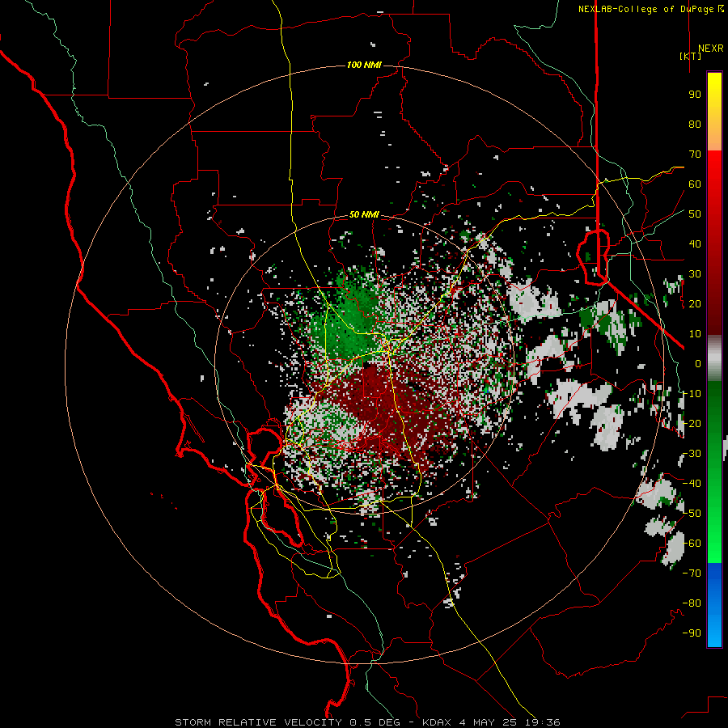Click the 50 NMI range ring label
The width and height of the screenshot is (728, 728).
tap(364, 214)
